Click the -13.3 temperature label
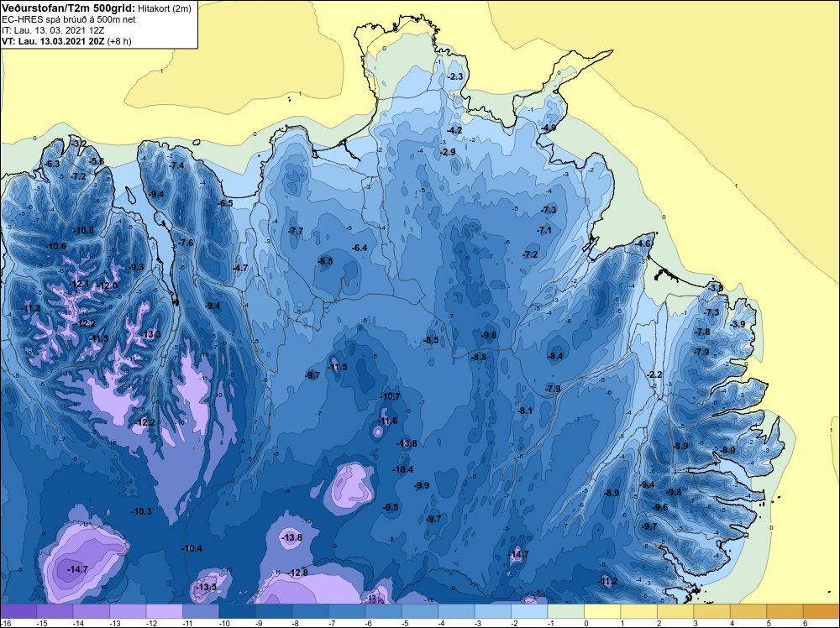Viewport: 840px width, 628px height. tap(151, 335)
